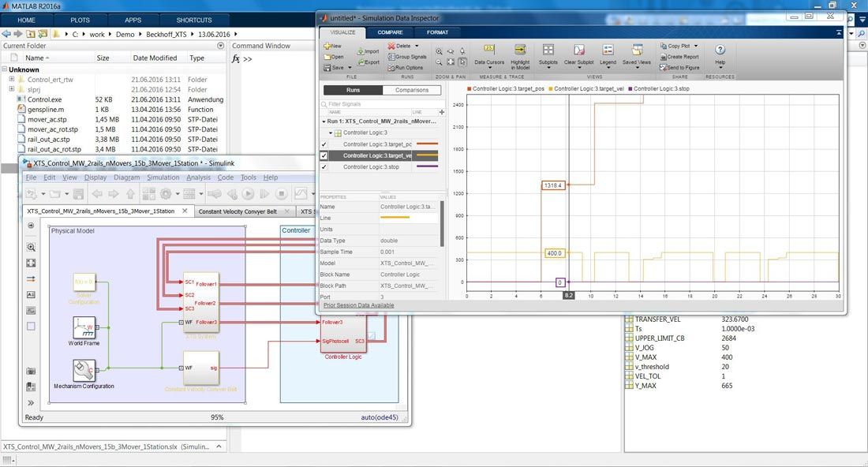Toggle visibility of Controller Logic:3.target_vel signal

tap(323, 155)
